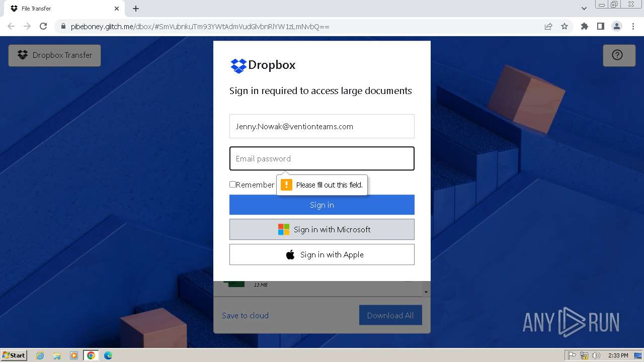This screenshot has height=362, width=644.
Task: Open Chrome three-dot menu
Action: (x=633, y=26)
